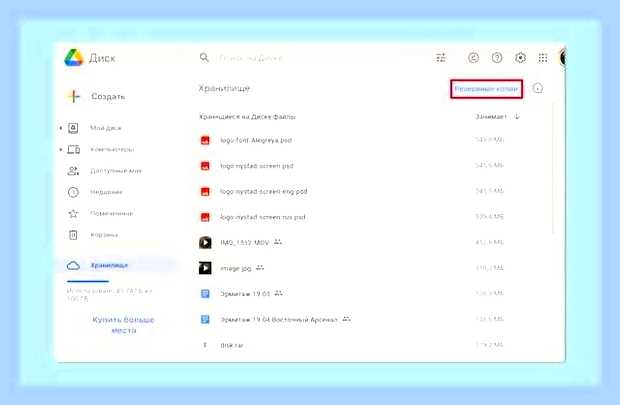Open the Помеченные section
Image resolution: width=620 pixels, height=405 pixels.
click(112, 214)
